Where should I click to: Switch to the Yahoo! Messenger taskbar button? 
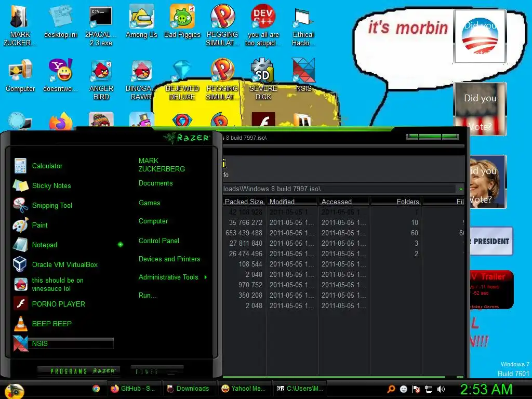coord(244,389)
